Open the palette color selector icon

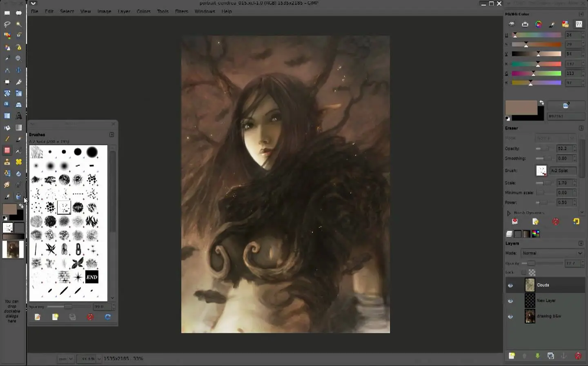(x=565, y=25)
